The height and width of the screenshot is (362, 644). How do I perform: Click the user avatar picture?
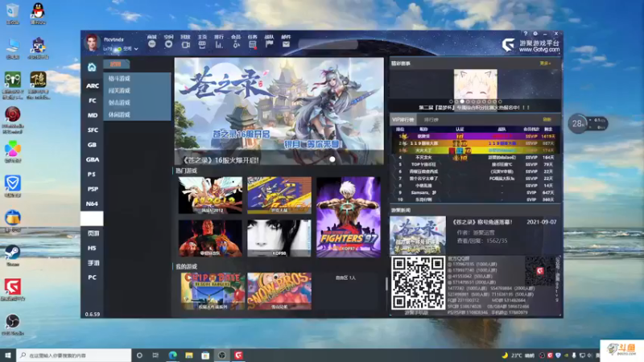click(92, 43)
